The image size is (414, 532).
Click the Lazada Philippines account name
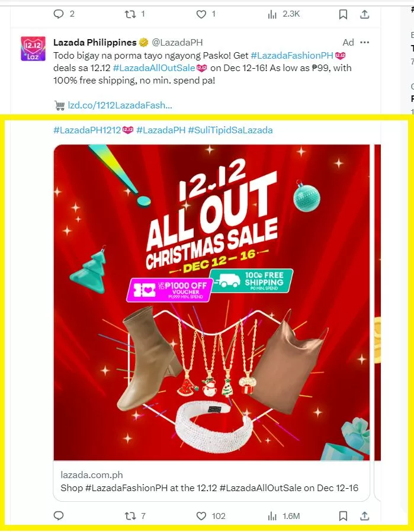coord(95,43)
